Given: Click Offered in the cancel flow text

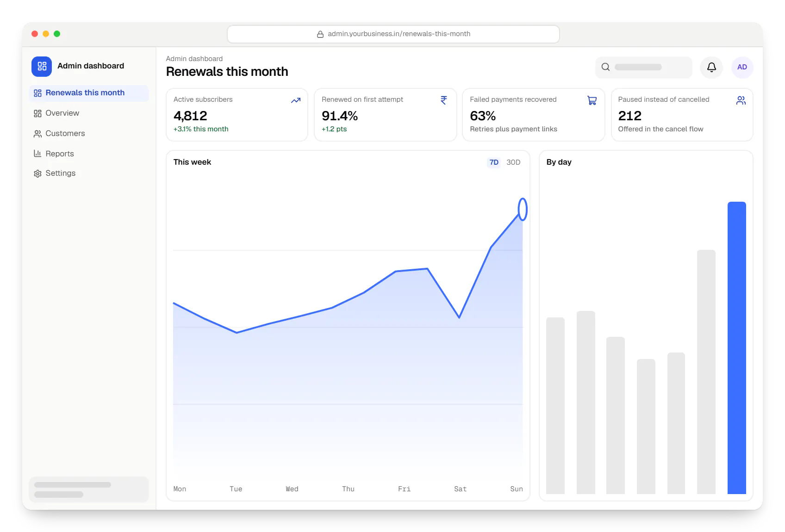Looking at the screenshot, I should [x=660, y=129].
